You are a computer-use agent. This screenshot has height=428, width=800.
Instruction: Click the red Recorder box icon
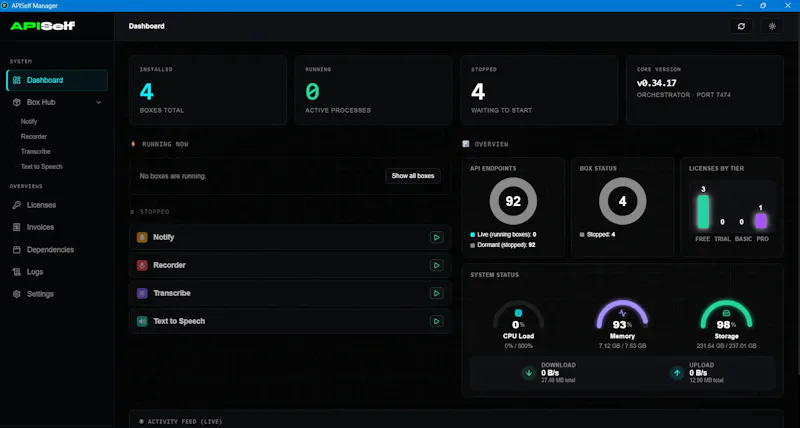click(x=142, y=265)
